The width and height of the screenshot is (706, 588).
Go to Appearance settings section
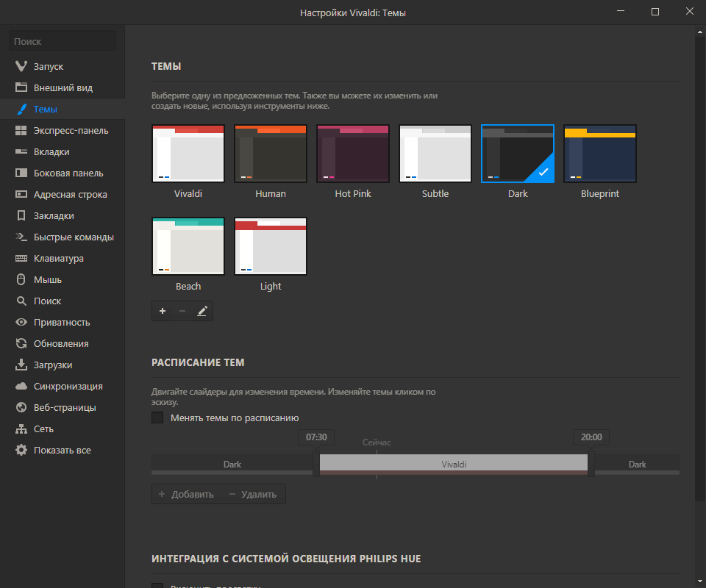point(63,87)
